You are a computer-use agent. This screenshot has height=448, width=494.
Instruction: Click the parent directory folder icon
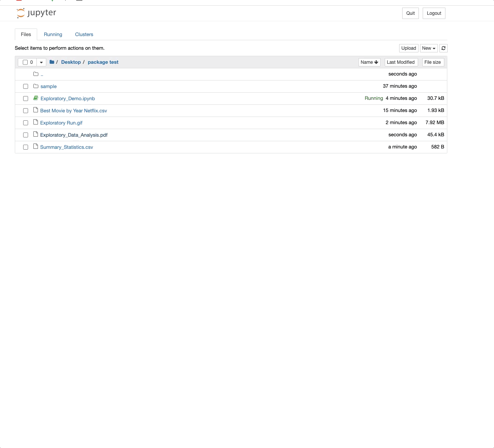tap(35, 74)
